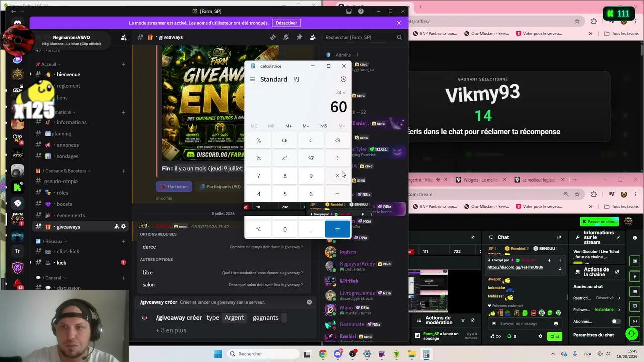Click the Rechercher [Farm_SP] search field

(x=363, y=37)
